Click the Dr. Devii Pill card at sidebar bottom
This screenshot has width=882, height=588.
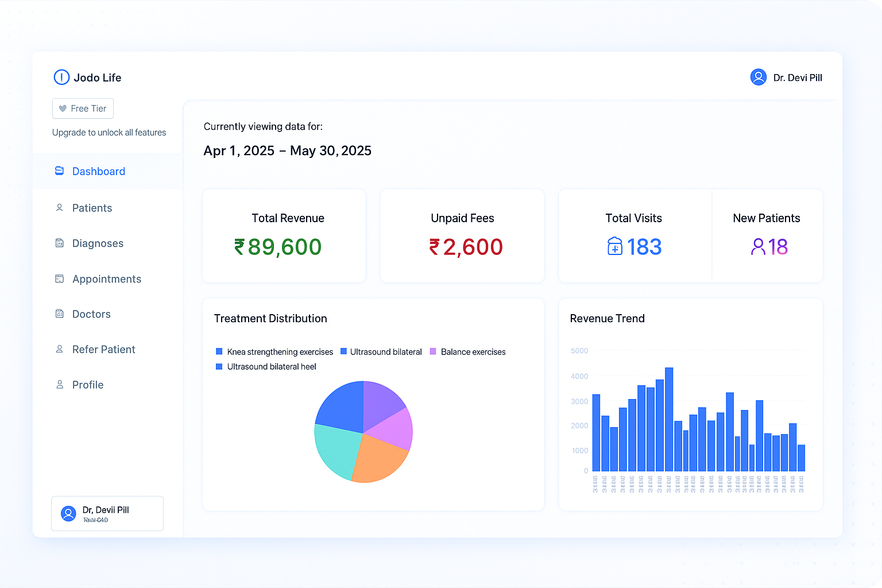(107, 513)
